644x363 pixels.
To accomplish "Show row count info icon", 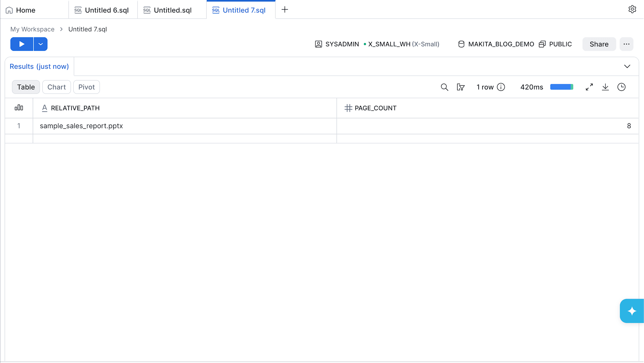I will (501, 87).
